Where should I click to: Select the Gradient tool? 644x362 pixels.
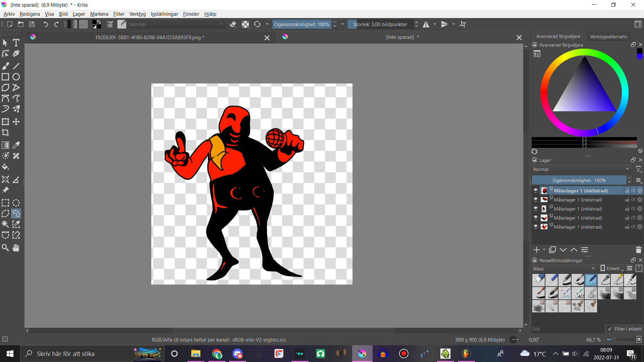pyautogui.click(x=5, y=145)
